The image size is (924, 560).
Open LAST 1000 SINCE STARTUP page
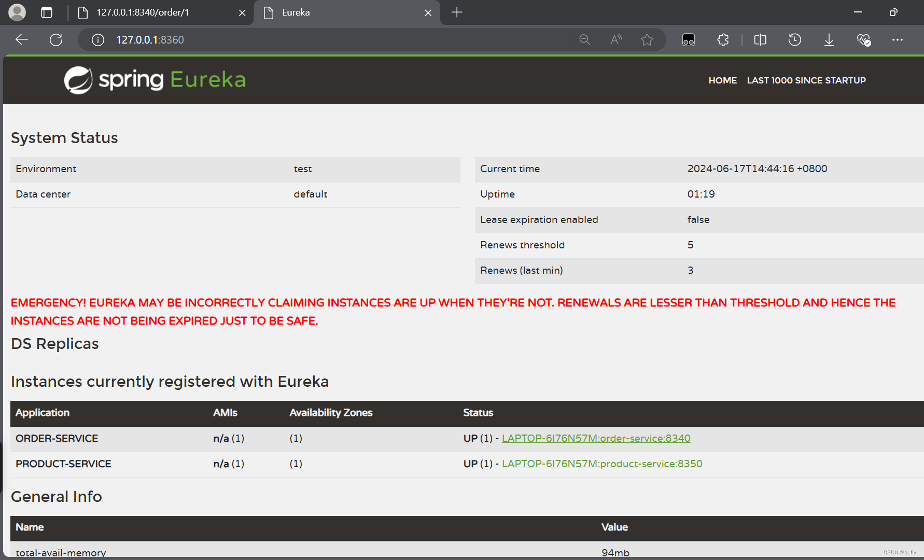[806, 80]
